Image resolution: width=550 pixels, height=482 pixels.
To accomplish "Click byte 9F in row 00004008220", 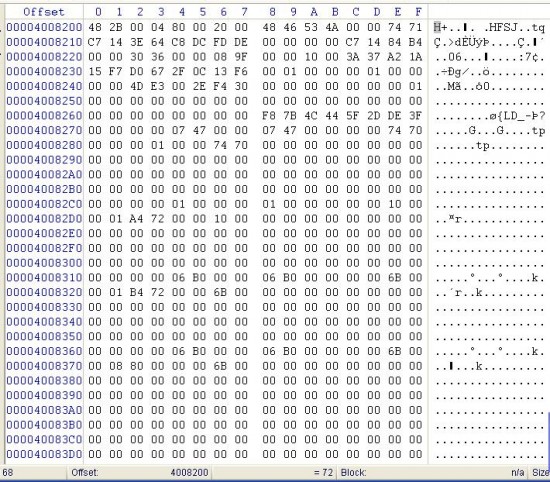I will pyautogui.click(x=241, y=56).
